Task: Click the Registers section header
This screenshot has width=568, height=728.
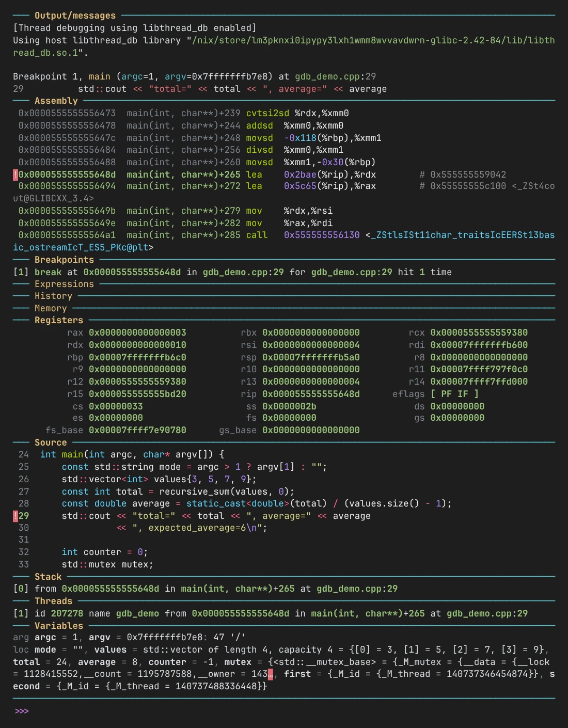Action: click(58, 320)
